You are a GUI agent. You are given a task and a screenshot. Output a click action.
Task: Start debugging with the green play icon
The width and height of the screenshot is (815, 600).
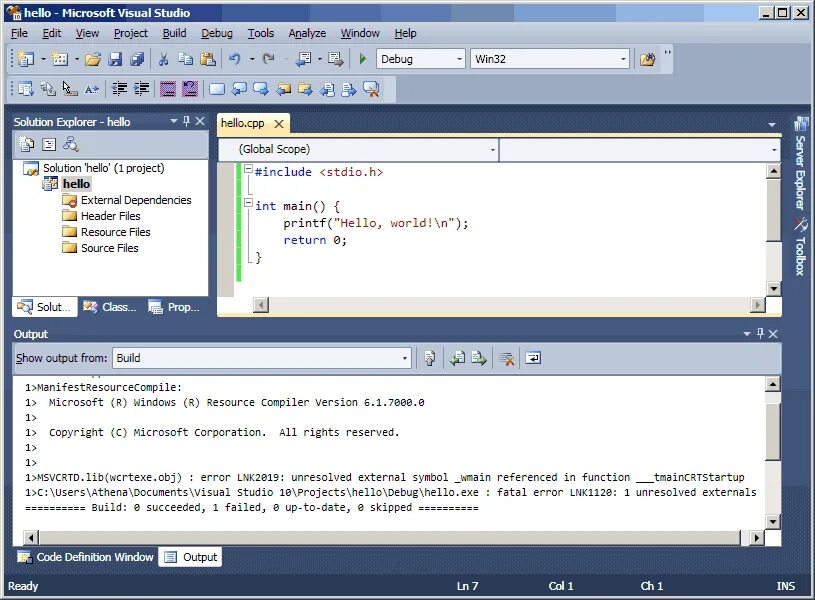click(363, 59)
